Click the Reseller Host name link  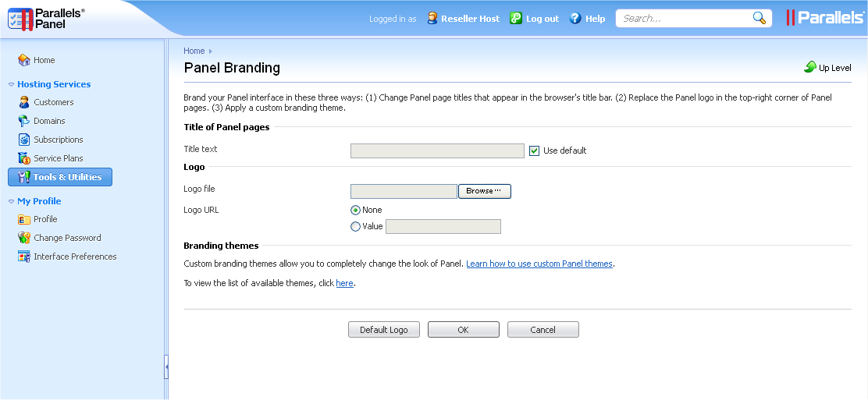coord(471,19)
